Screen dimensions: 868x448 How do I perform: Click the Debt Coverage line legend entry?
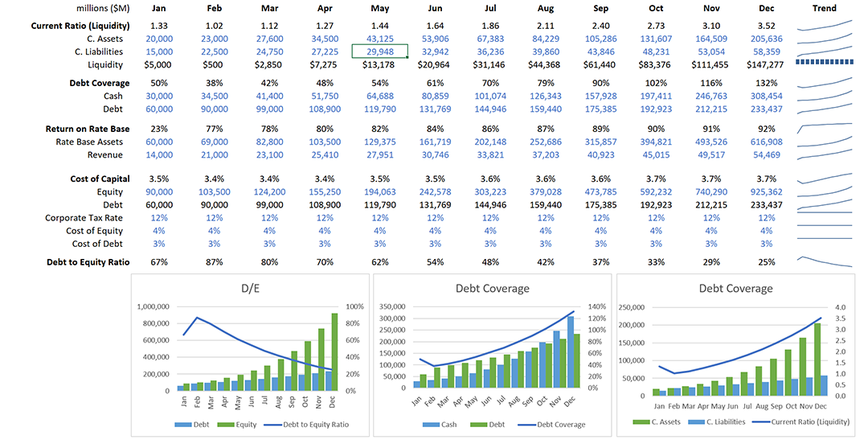click(551, 425)
